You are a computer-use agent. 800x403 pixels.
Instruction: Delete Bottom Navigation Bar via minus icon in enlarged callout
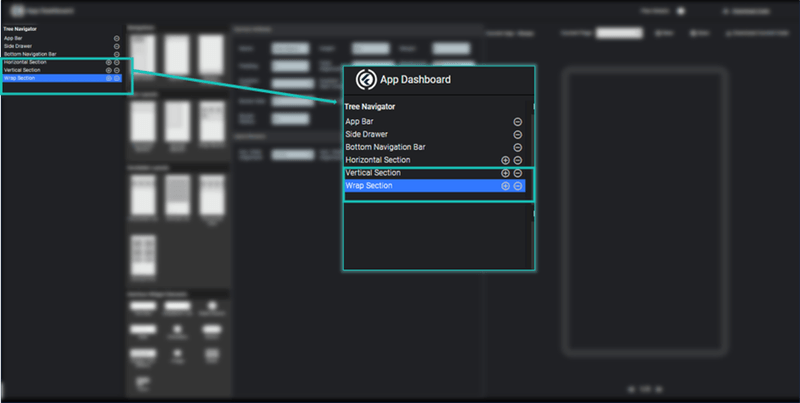[518, 147]
